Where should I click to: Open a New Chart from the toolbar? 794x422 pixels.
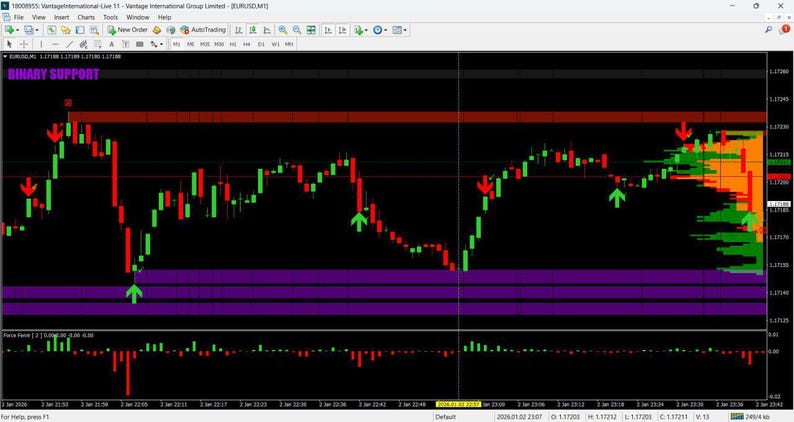[9, 30]
